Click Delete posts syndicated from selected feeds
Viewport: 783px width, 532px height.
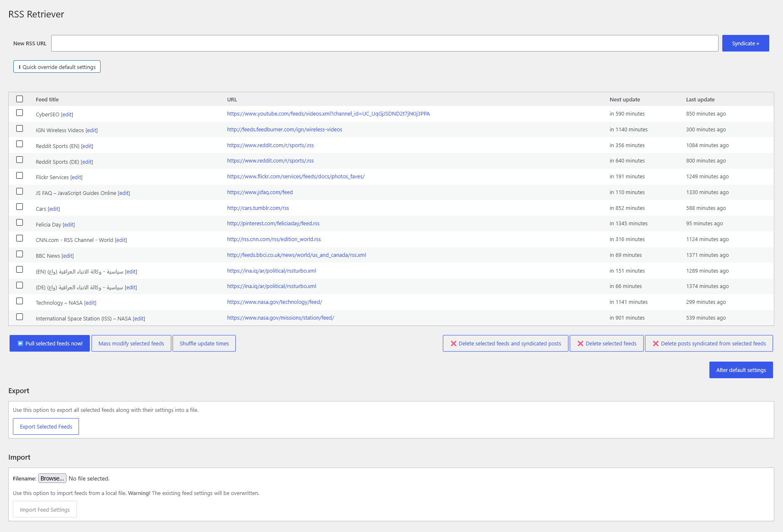709,343
